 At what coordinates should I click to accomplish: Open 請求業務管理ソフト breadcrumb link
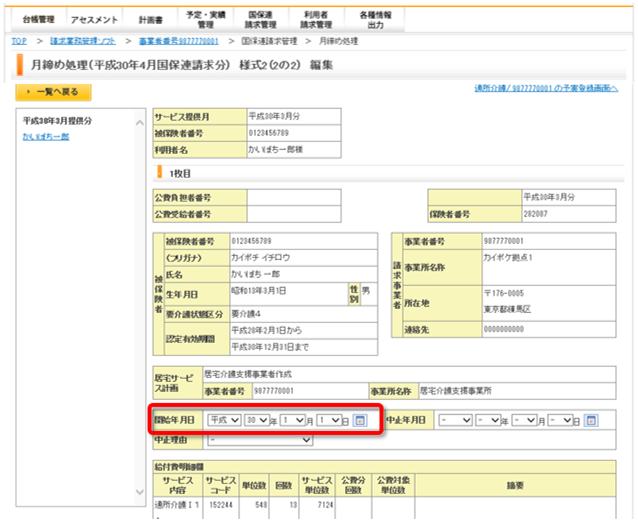pos(83,41)
